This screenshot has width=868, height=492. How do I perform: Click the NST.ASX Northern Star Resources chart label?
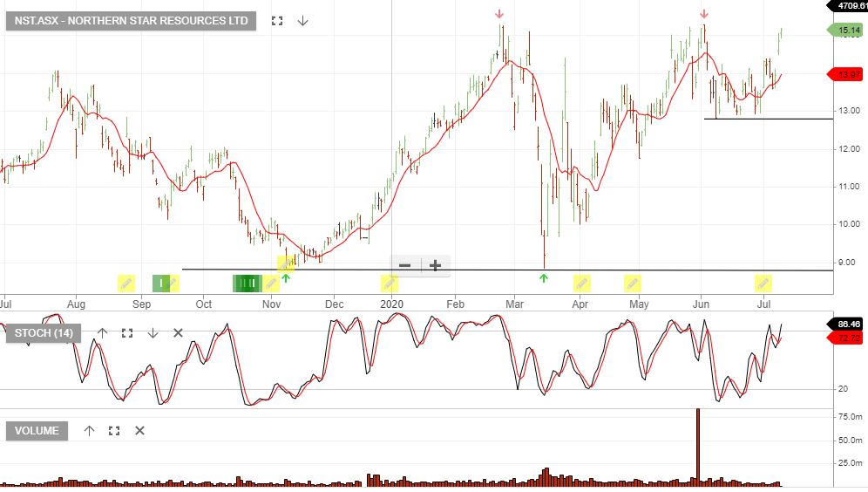point(132,21)
